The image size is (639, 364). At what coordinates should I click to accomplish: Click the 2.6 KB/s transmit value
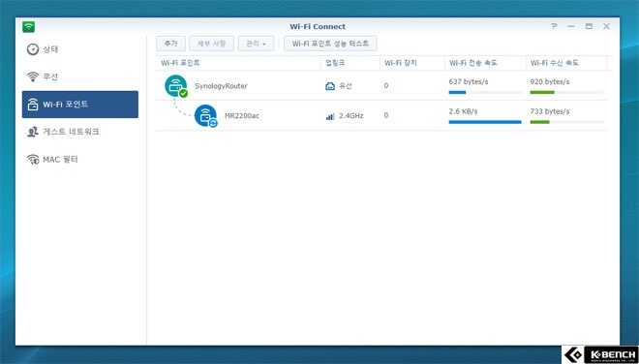463,111
